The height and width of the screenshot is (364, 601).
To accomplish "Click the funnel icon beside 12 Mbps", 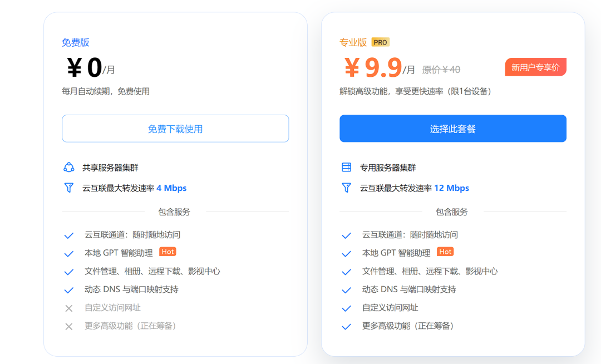I will pyautogui.click(x=346, y=188).
